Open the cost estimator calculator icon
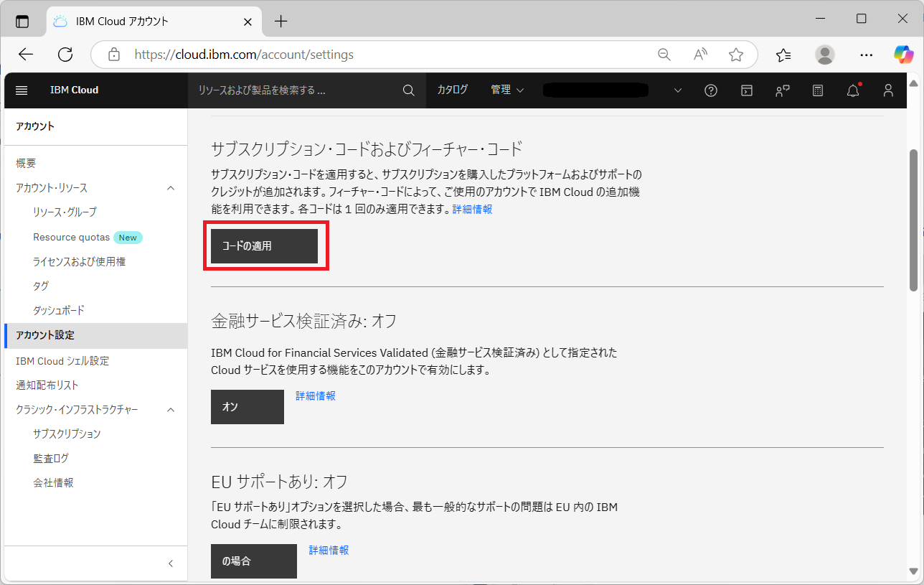The image size is (924, 585). tap(817, 90)
